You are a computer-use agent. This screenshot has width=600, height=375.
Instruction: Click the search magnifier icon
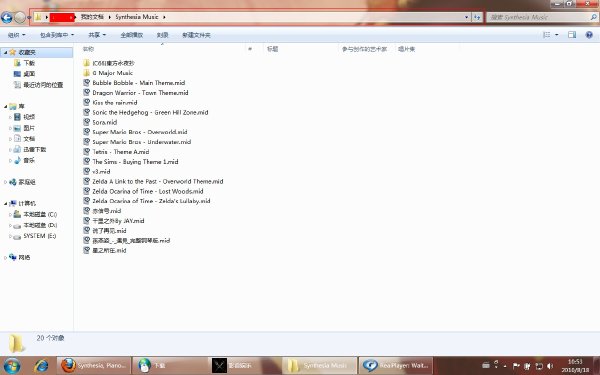(x=593, y=17)
